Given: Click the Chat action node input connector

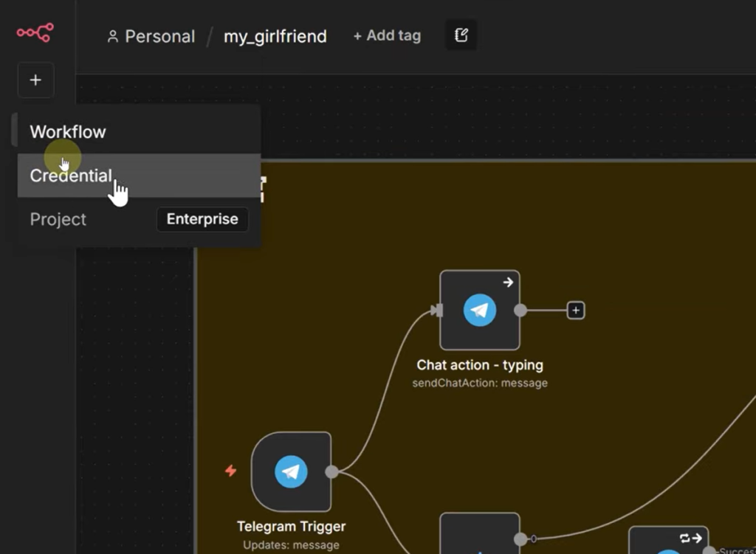Looking at the screenshot, I should [x=438, y=311].
